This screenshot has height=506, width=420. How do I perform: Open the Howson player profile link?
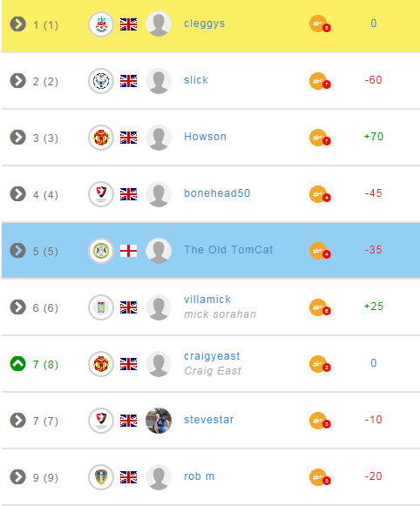tap(205, 137)
